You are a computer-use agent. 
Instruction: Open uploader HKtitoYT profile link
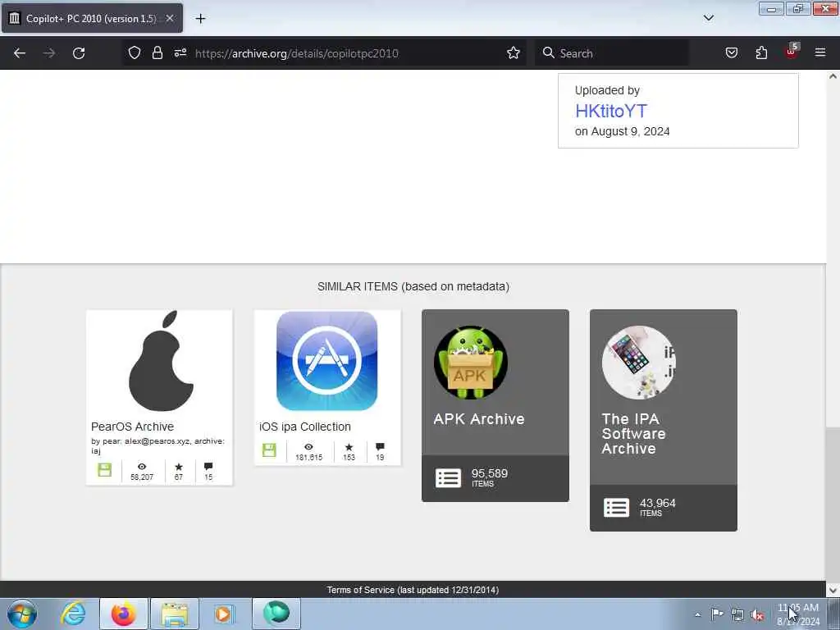pyautogui.click(x=610, y=111)
